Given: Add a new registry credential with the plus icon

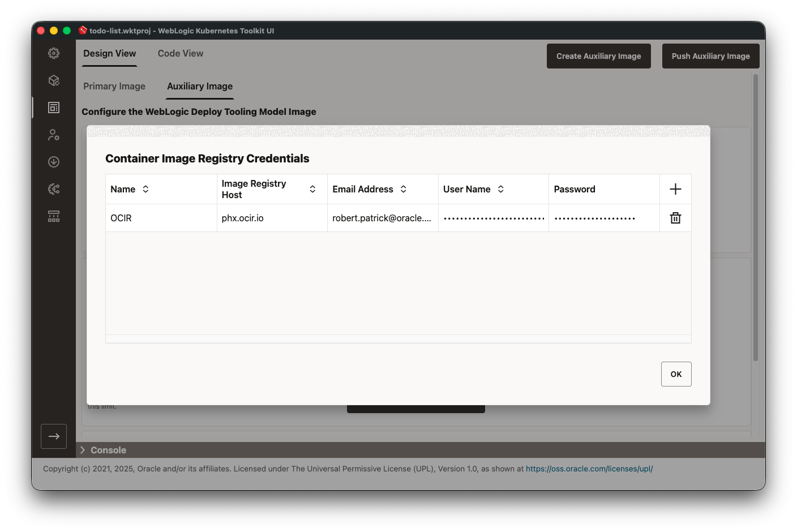Looking at the screenshot, I should (x=675, y=189).
